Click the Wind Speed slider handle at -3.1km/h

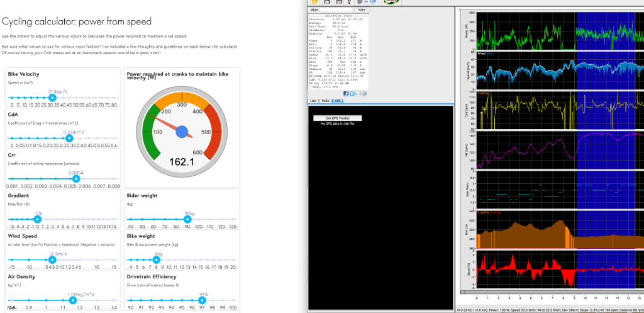click(x=52, y=260)
